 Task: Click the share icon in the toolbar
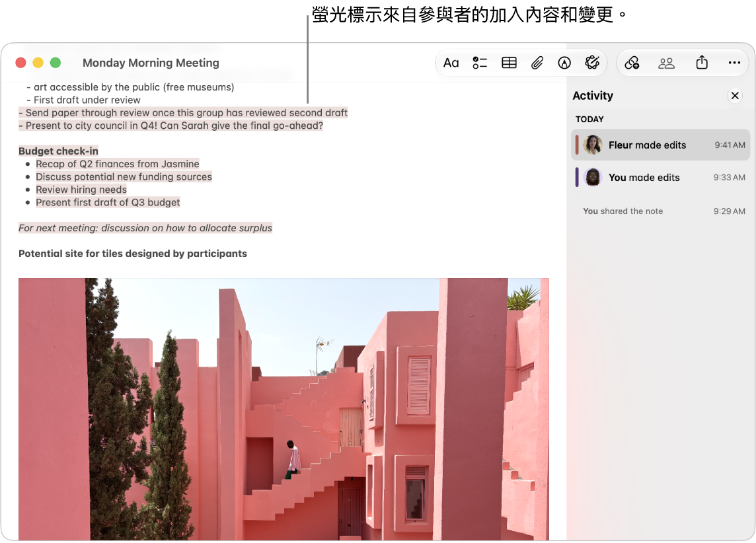[702, 63]
